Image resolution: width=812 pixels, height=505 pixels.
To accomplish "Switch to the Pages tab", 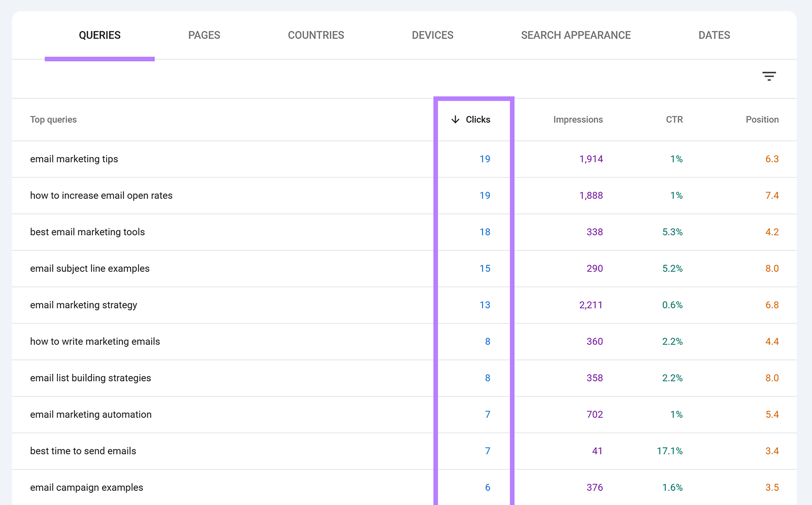I will tap(204, 35).
